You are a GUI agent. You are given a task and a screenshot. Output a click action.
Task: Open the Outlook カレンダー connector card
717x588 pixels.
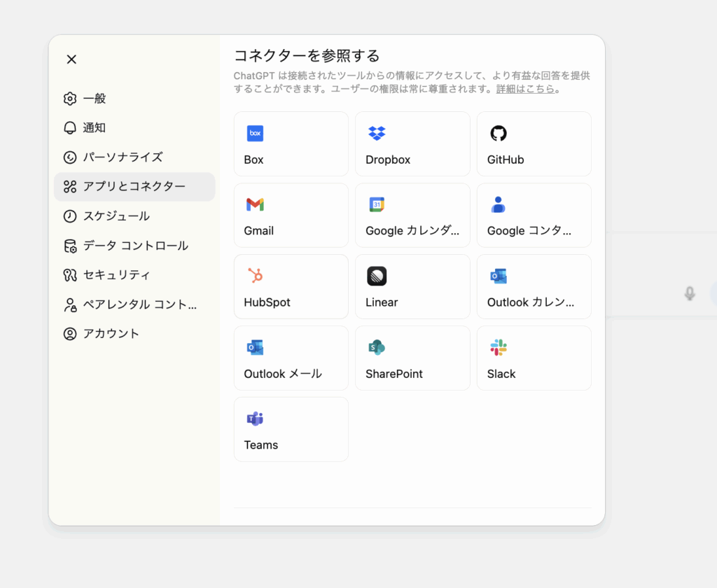(534, 287)
